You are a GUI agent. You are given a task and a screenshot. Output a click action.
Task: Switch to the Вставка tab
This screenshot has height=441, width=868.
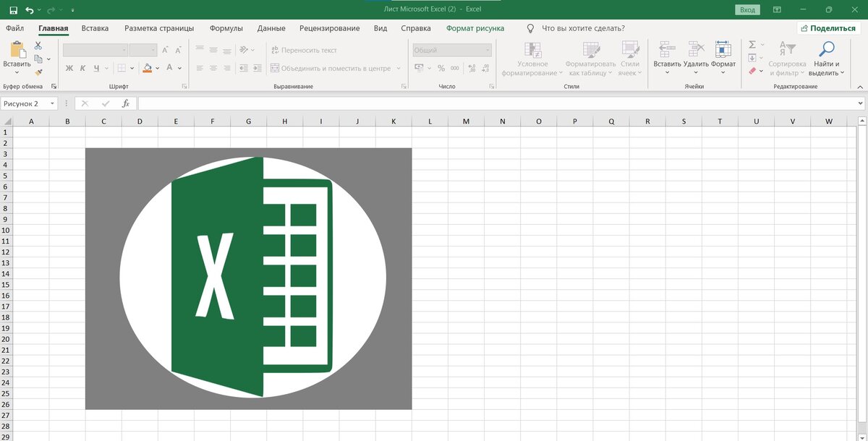point(95,28)
